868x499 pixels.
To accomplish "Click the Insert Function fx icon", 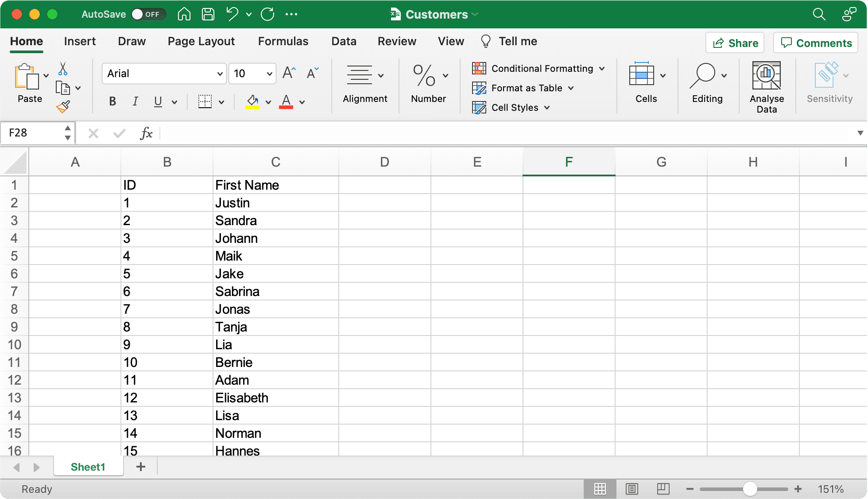I will [x=146, y=133].
